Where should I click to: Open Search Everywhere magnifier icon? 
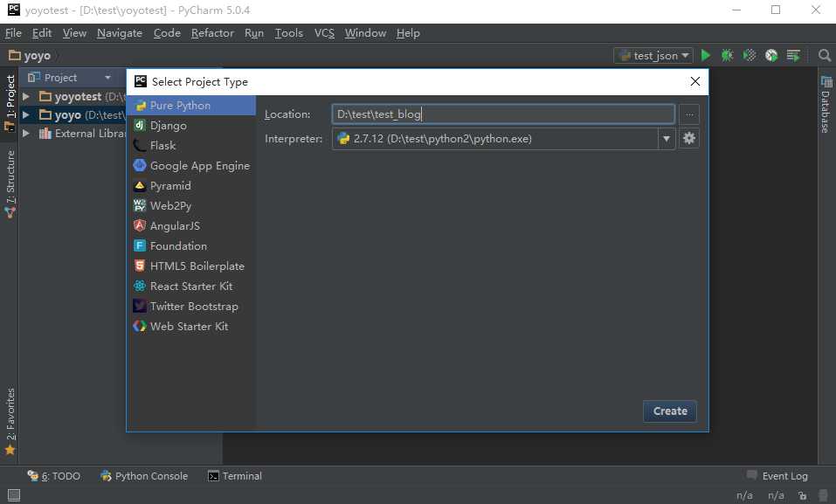pyautogui.click(x=825, y=56)
